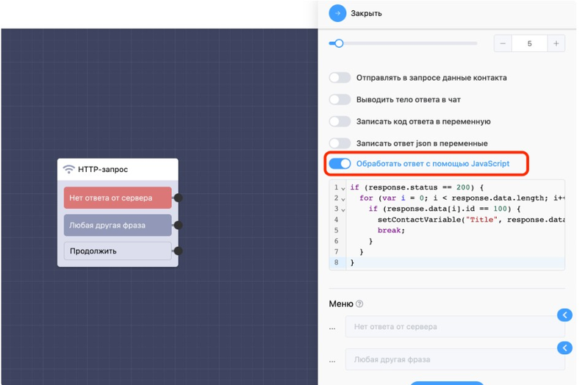Collapse code fold arrow at line 1
Viewport: 588px width, 385px height.
coord(343,188)
